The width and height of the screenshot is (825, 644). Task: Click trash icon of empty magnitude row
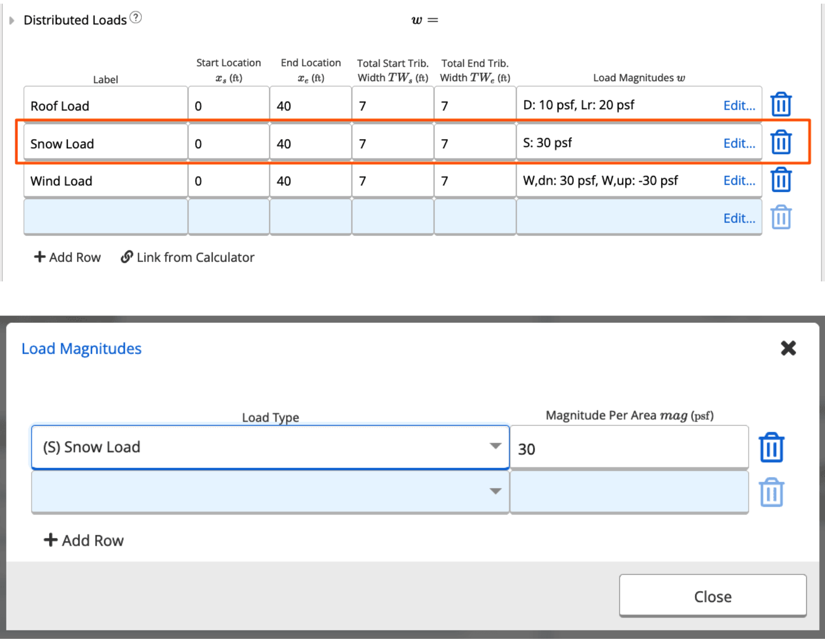pyautogui.click(x=771, y=492)
